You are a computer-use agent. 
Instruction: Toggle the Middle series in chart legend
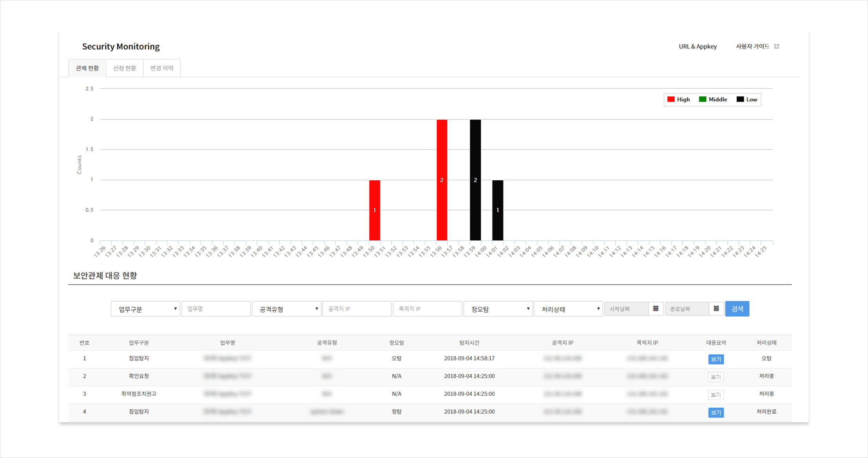[713, 99]
